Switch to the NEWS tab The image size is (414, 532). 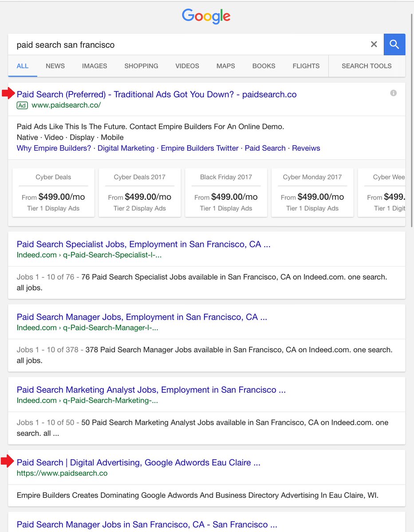[55, 66]
